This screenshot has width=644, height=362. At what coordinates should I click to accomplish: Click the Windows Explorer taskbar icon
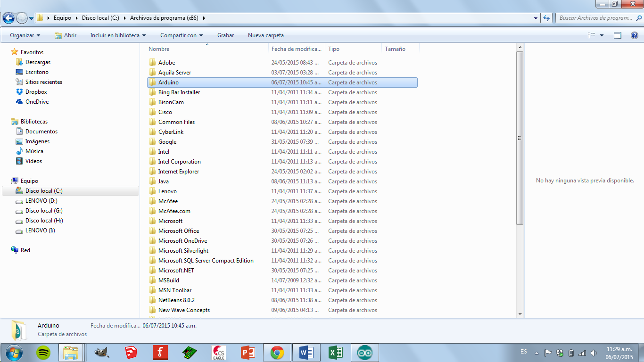click(x=71, y=353)
